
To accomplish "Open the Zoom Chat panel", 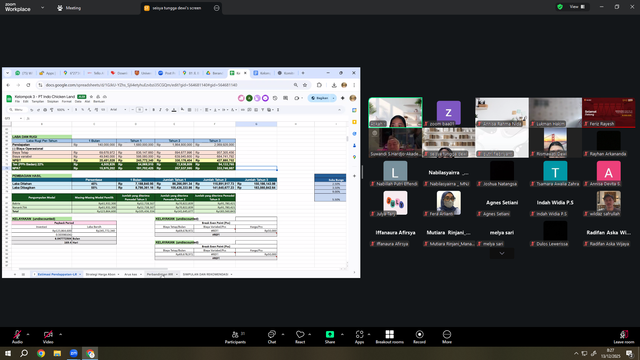I will pyautogui.click(x=272, y=337).
